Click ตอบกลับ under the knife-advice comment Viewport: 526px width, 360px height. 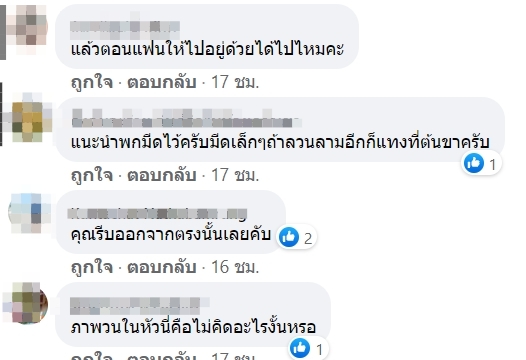point(162,175)
